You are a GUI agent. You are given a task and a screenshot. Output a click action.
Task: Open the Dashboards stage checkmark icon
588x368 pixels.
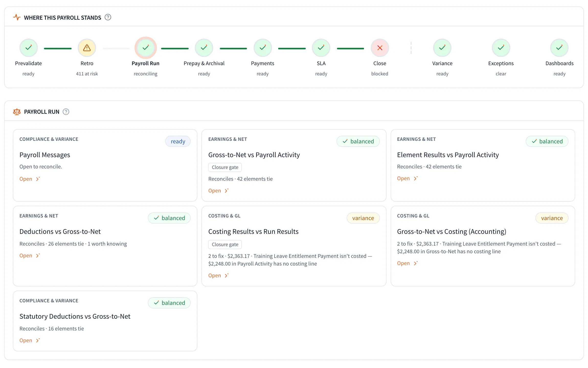[x=559, y=48]
